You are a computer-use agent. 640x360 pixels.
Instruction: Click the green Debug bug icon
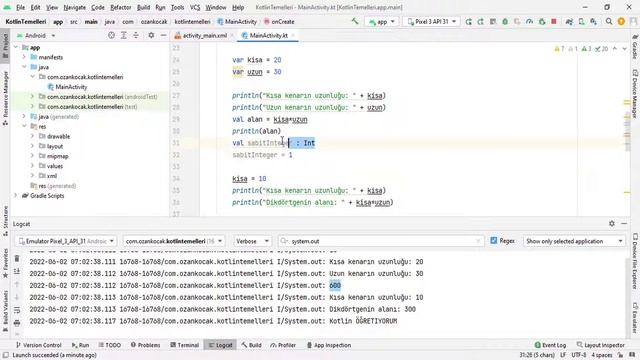(505, 22)
